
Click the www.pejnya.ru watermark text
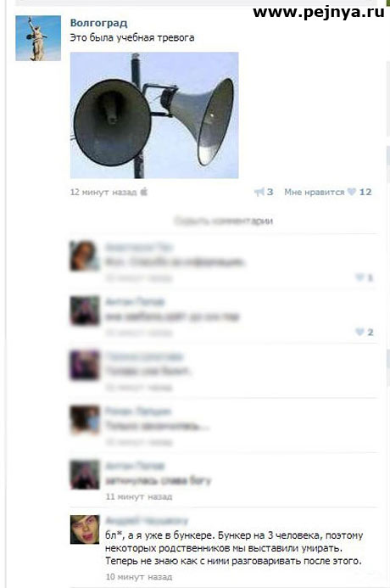(x=319, y=12)
